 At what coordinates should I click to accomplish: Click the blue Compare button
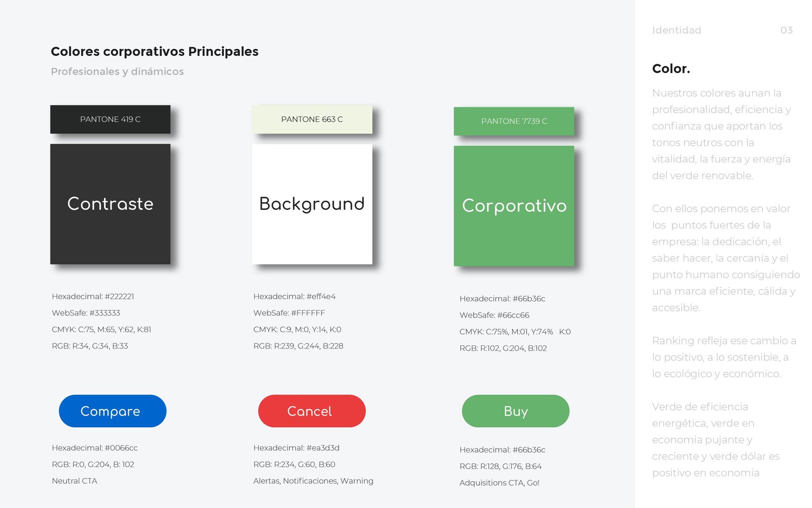(112, 411)
